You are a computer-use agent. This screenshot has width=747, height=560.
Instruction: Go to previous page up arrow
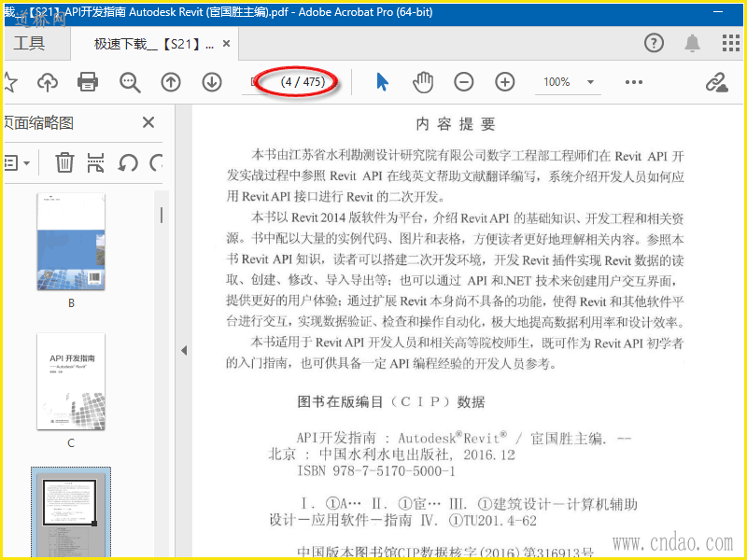pos(171,82)
